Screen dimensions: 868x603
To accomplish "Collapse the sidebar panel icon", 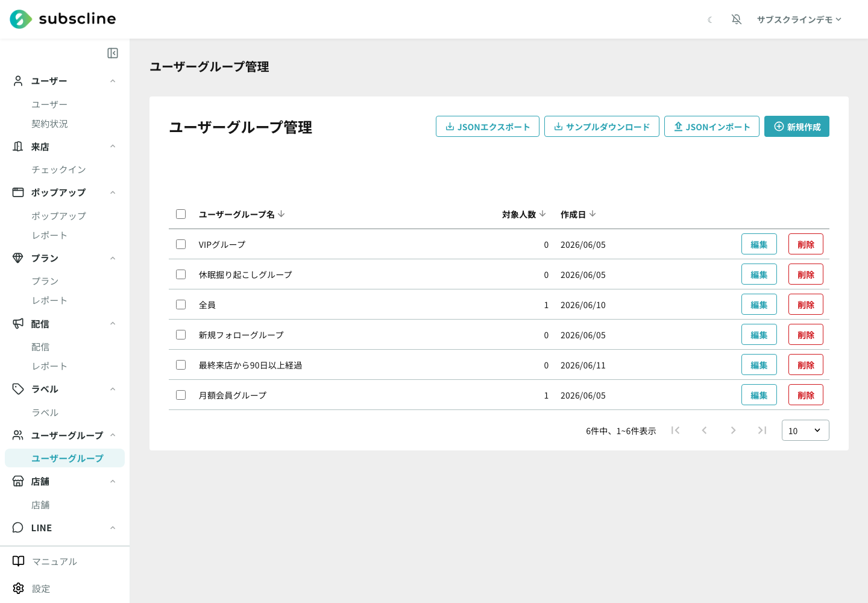I will [x=113, y=53].
